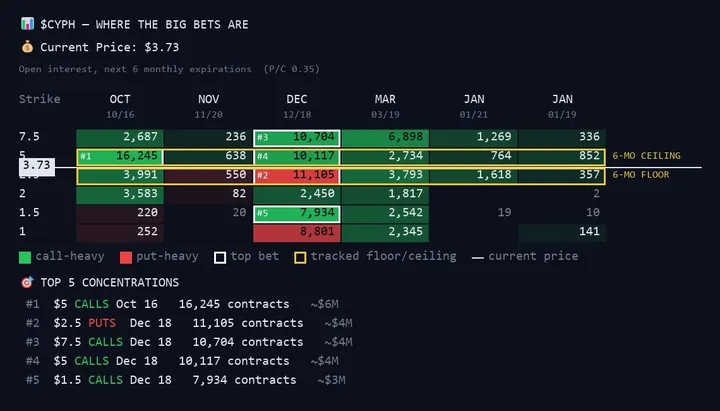
Task: Click the money bag icon by Current Price
Action: pyautogui.click(x=28, y=47)
